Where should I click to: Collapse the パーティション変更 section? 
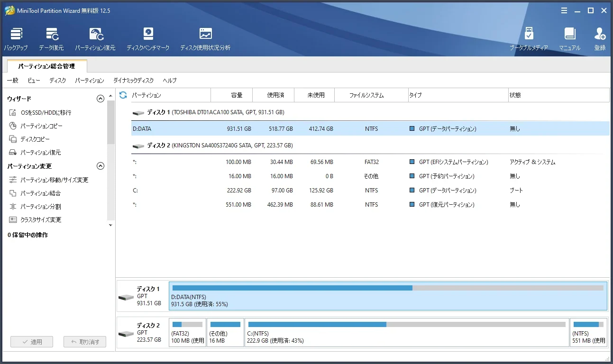100,166
